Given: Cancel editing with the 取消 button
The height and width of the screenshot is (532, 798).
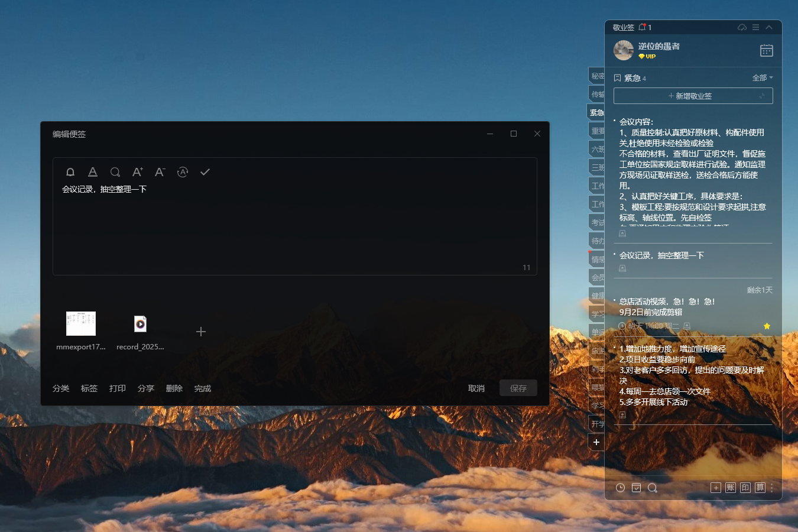Looking at the screenshot, I should point(476,388).
